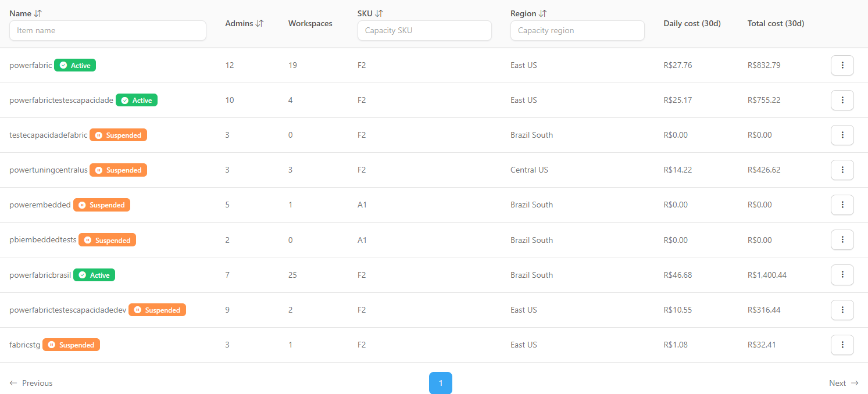Open actions menu for powerfabric row

842,65
